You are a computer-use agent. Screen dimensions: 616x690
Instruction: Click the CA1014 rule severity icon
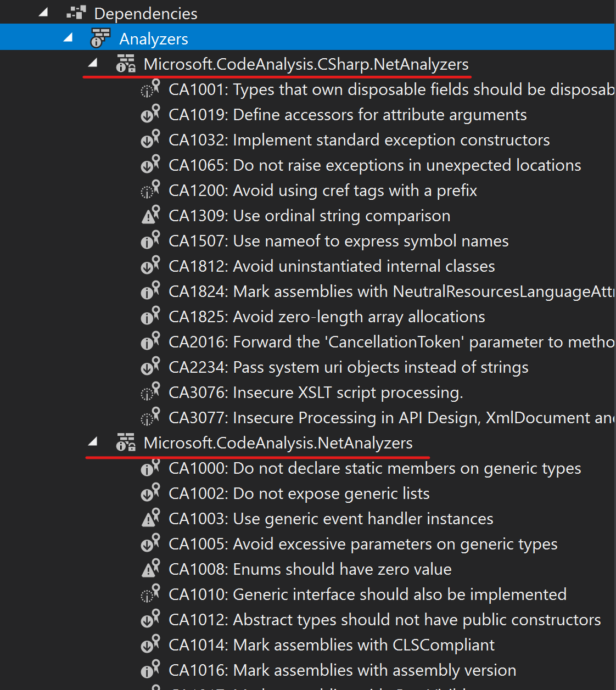(150, 644)
